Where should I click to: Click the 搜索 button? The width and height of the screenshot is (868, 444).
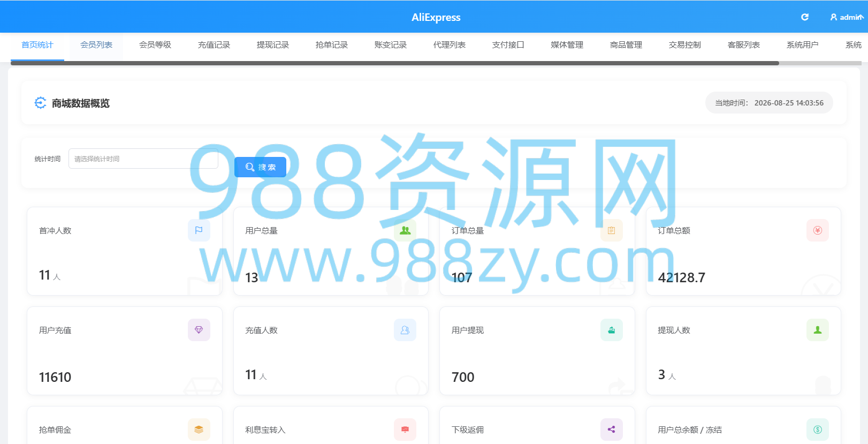[x=261, y=167]
